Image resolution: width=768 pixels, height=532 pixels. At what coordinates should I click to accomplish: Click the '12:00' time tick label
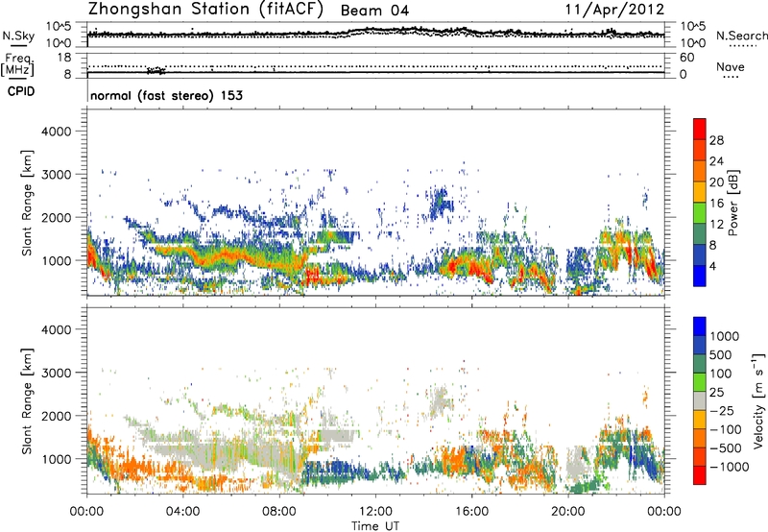coord(375,512)
